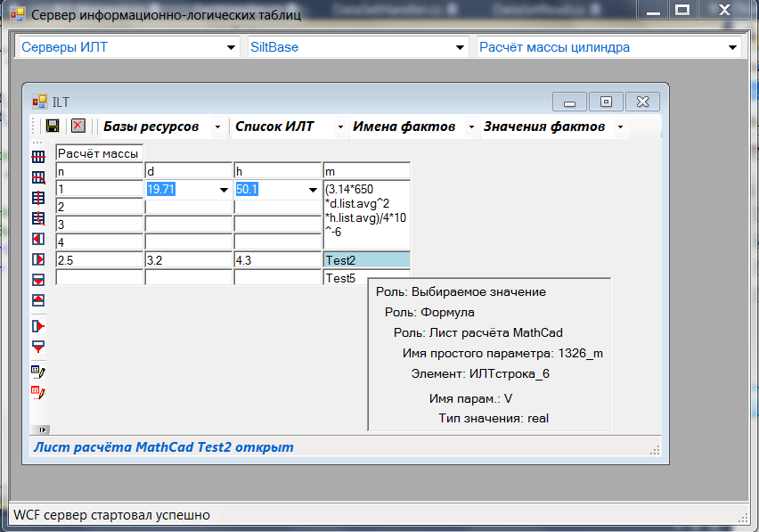Expand the Имена фактов dropdown arrow
Image resolution: width=759 pixels, height=532 pixels.
pos(471,127)
